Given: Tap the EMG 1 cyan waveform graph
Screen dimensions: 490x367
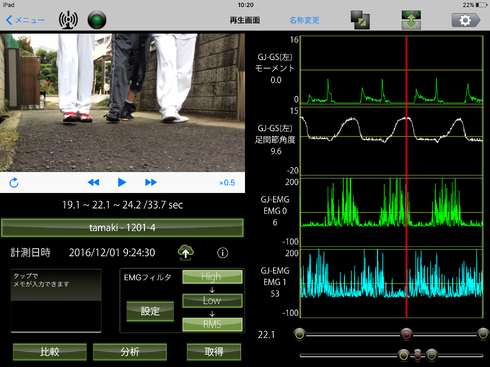Looking at the screenshot, I should point(392,284).
